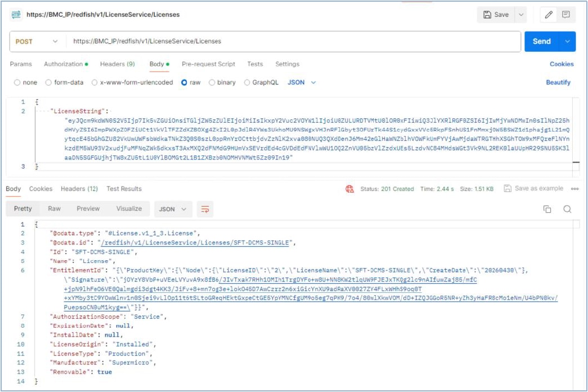Click Save as example

coord(533,189)
